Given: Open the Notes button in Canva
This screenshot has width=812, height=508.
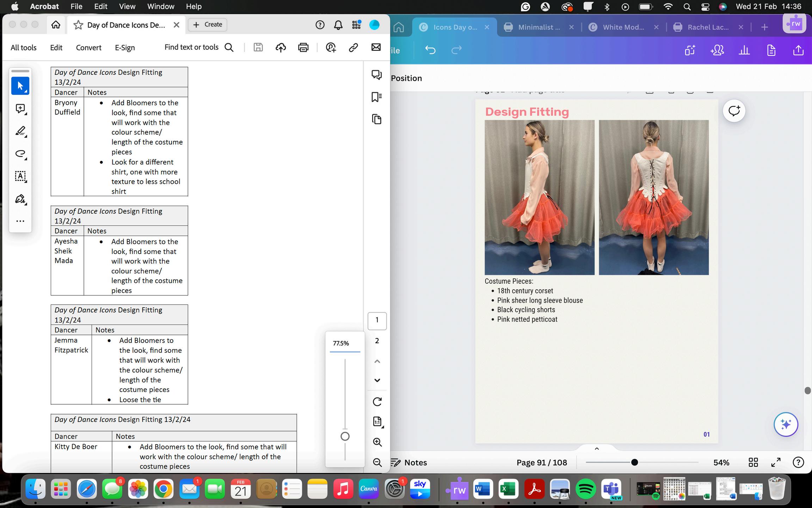Looking at the screenshot, I should [x=409, y=462].
